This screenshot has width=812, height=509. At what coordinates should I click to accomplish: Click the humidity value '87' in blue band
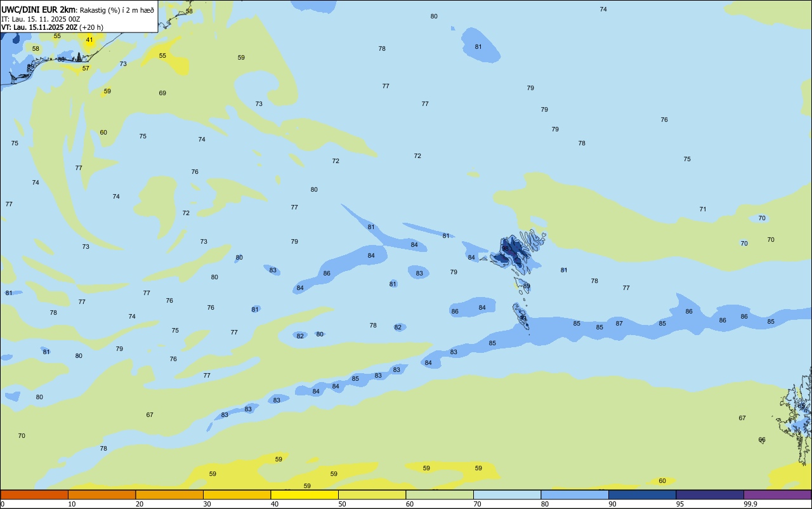pyautogui.click(x=619, y=324)
